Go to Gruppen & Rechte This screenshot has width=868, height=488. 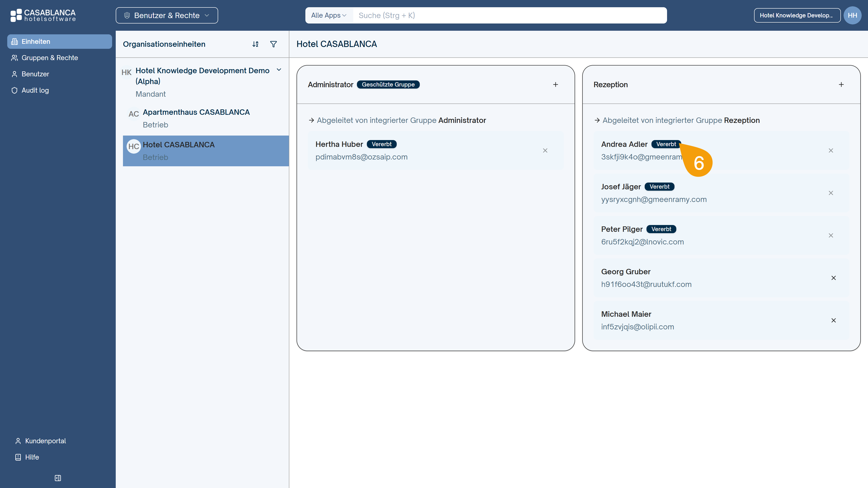point(60,58)
